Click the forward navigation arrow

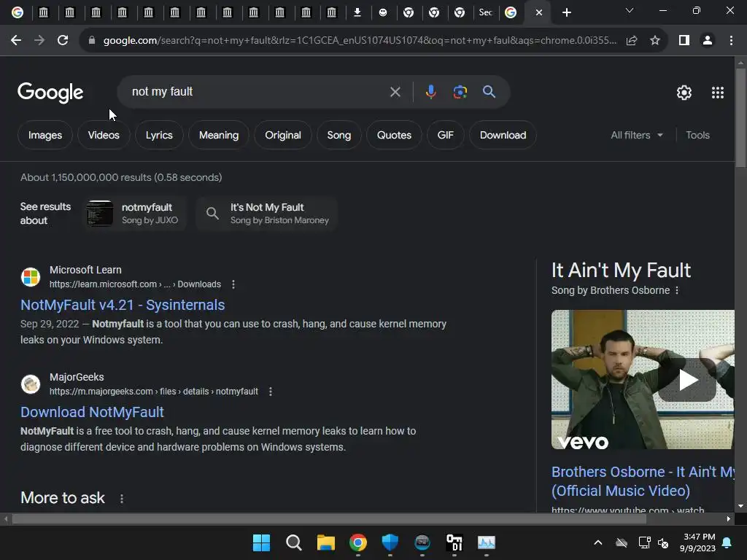pos(39,41)
